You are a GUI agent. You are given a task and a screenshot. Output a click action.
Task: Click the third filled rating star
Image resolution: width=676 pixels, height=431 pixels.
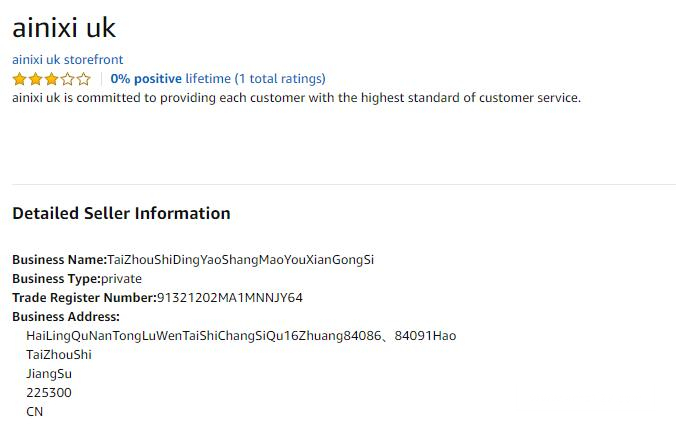click(51, 78)
